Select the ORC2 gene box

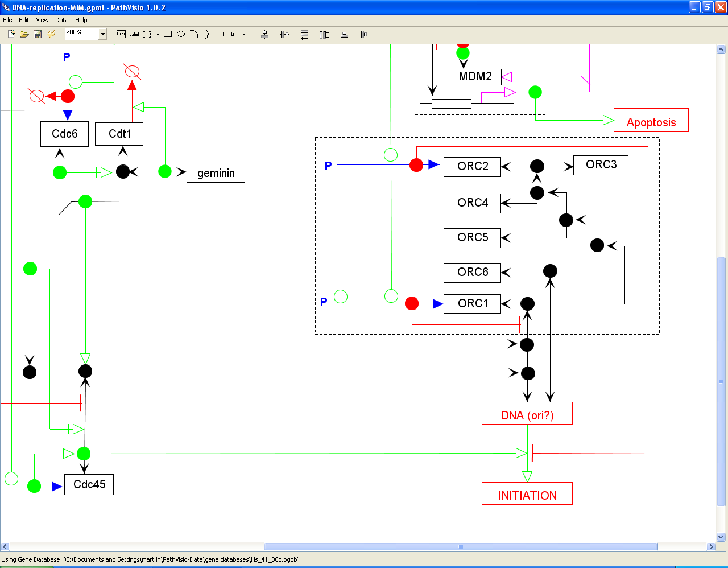click(x=473, y=166)
